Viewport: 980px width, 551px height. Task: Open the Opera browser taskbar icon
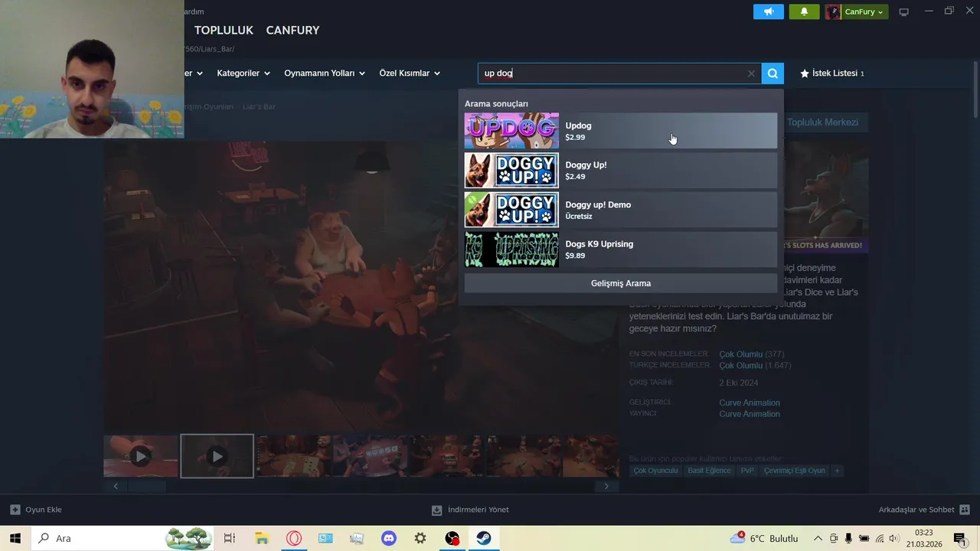point(294,538)
